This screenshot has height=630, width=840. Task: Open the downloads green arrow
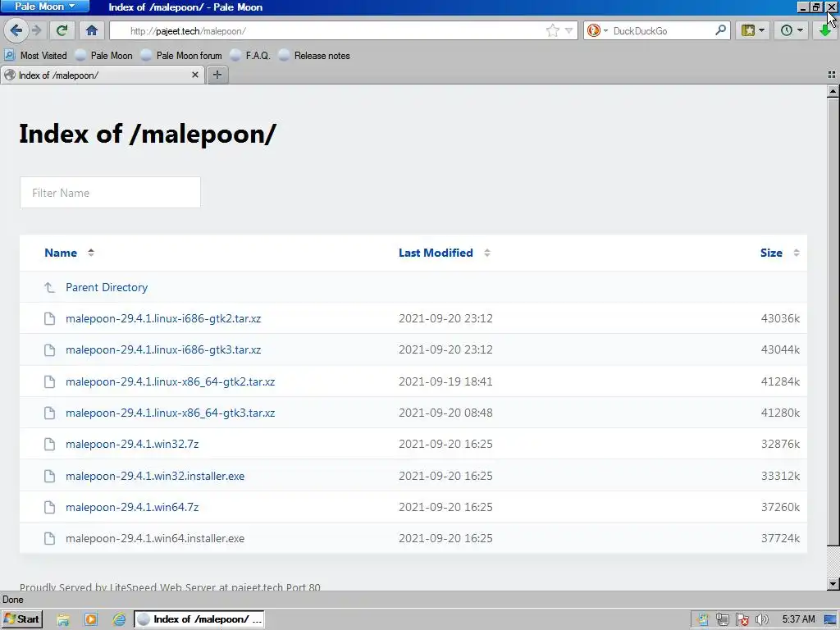[825, 30]
